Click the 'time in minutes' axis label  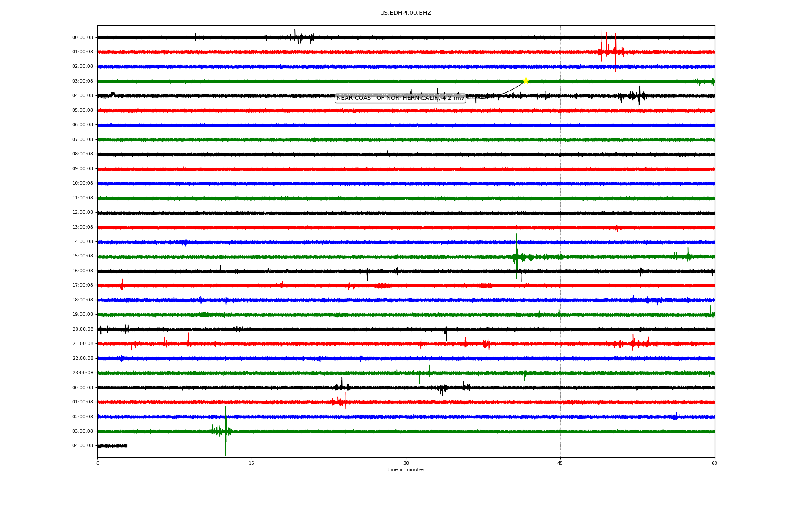406,469
